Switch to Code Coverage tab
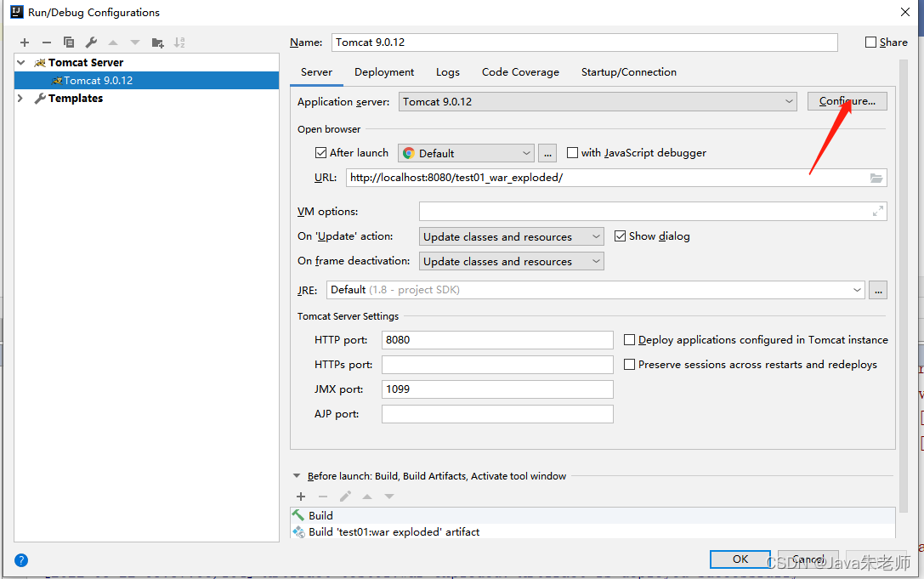Screen dimensions: 924x579 pyautogui.click(x=520, y=72)
